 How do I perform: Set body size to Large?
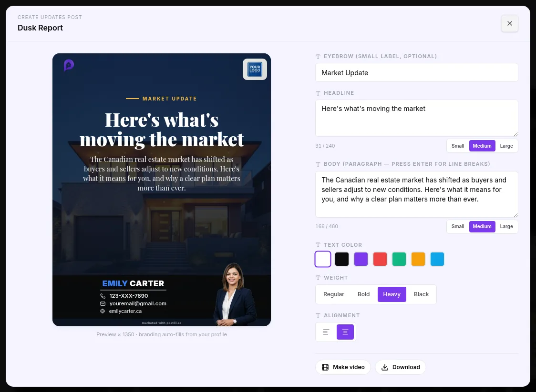(x=506, y=226)
